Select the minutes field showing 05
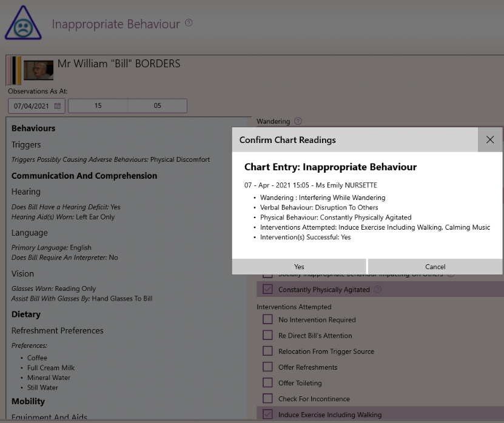 pyautogui.click(x=157, y=105)
